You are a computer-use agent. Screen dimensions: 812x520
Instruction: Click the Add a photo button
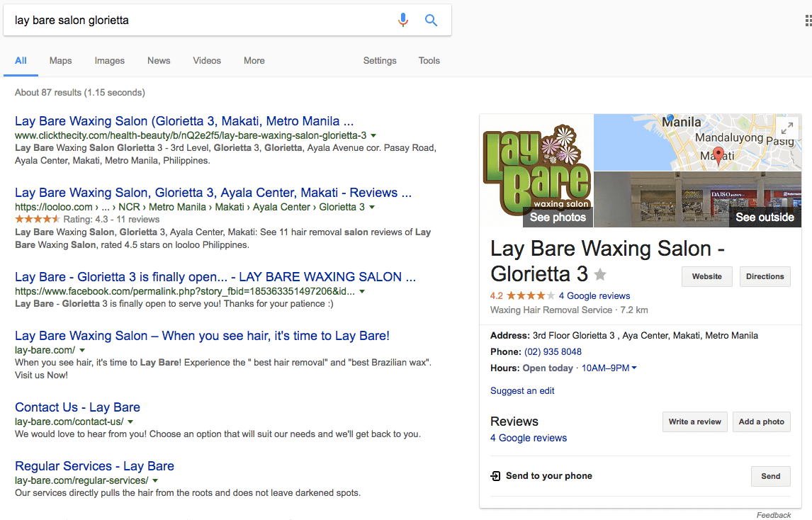(x=761, y=422)
